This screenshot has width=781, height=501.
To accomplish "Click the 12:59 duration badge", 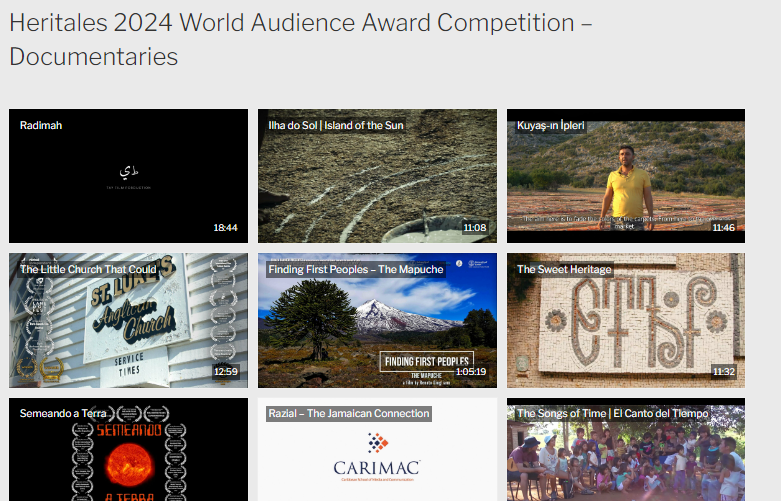I will click(x=226, y=372).
